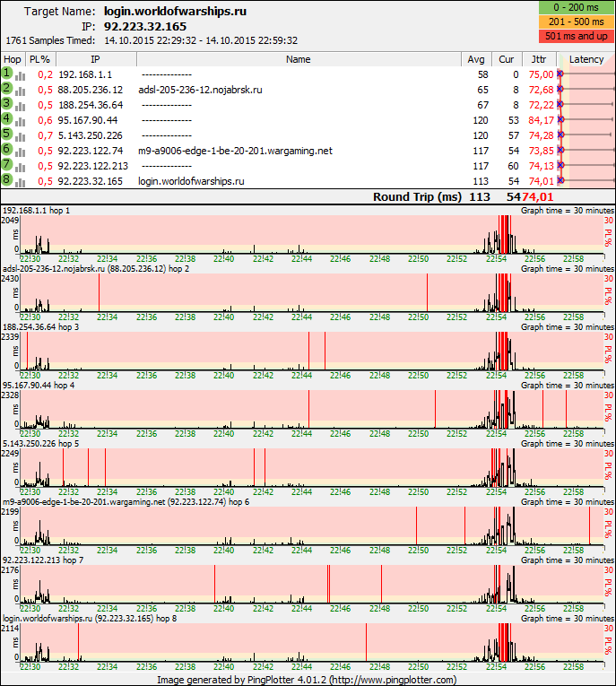Click the header IP 92.223.32.165

(x=145, y=27)
